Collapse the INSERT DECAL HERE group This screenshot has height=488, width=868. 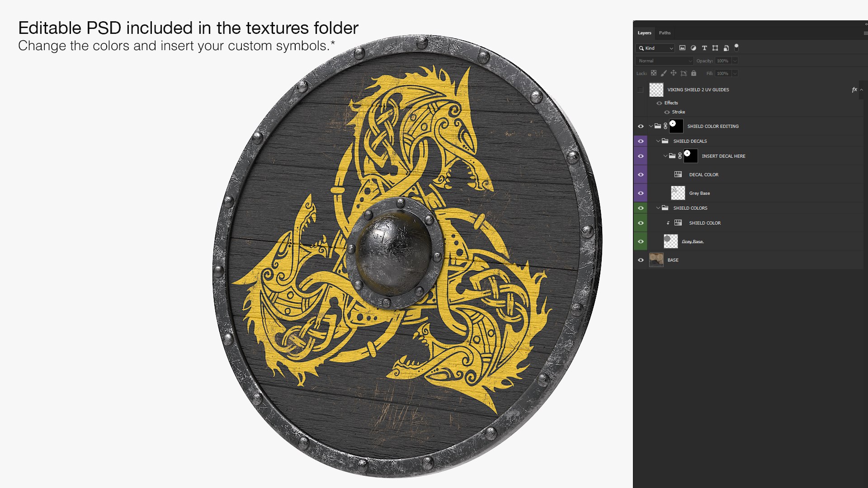tap(665, 156)
